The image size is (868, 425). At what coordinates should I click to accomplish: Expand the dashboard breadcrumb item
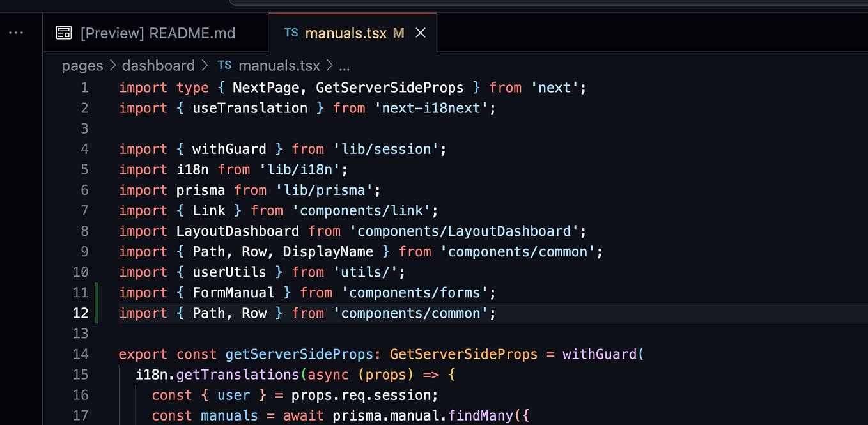(158, 65)
